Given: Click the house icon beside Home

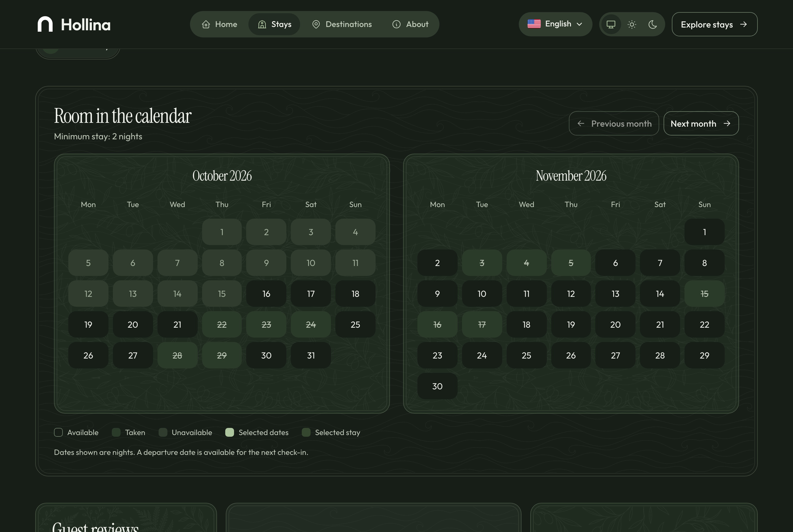Looking at the screenshot, I should coord(205,25).
